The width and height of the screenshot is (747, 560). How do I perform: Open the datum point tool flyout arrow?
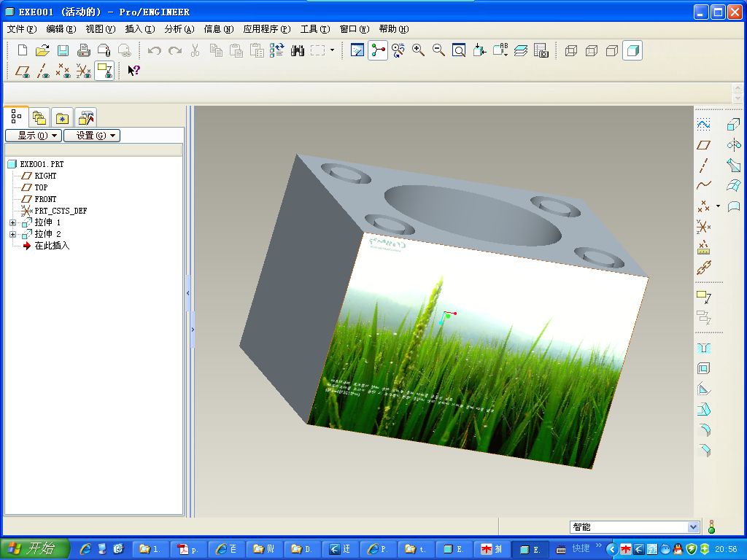click(719, 206)
